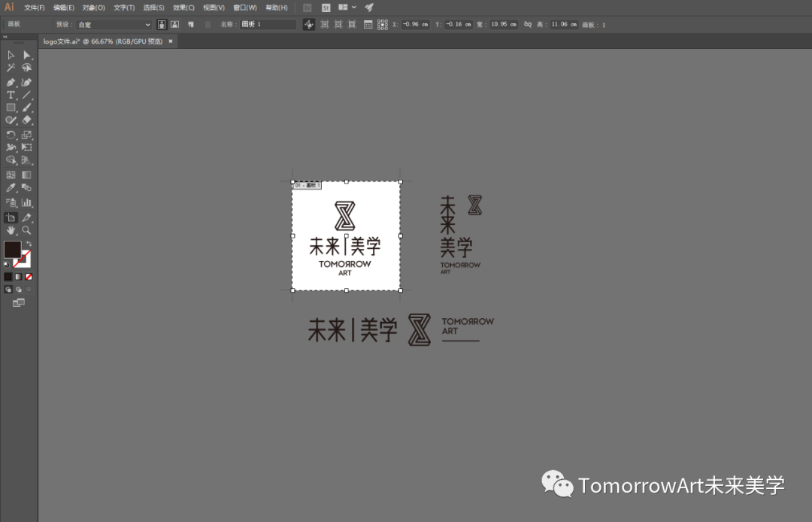Click the X position field
The height and width of the screenshot is (522, 812).
click(x=415, y=24)
